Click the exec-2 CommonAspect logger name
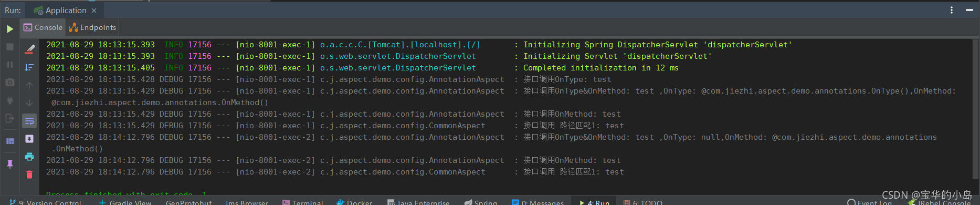 click(x=403, y=172)
